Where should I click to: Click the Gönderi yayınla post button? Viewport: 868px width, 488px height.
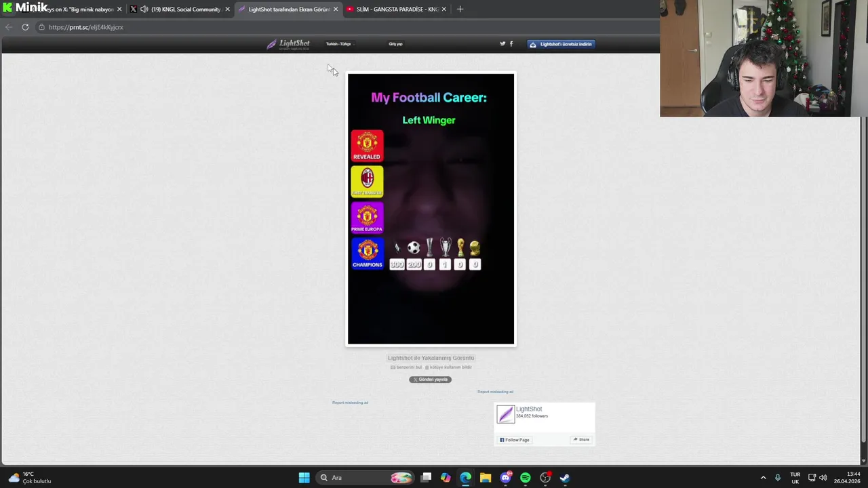point(430,380)
